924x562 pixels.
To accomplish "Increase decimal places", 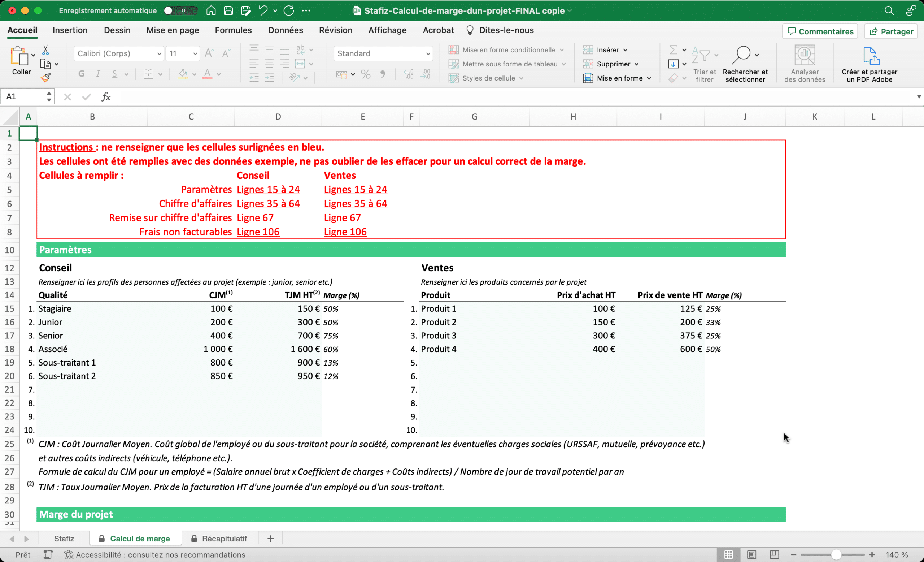I will click(408, 74).
